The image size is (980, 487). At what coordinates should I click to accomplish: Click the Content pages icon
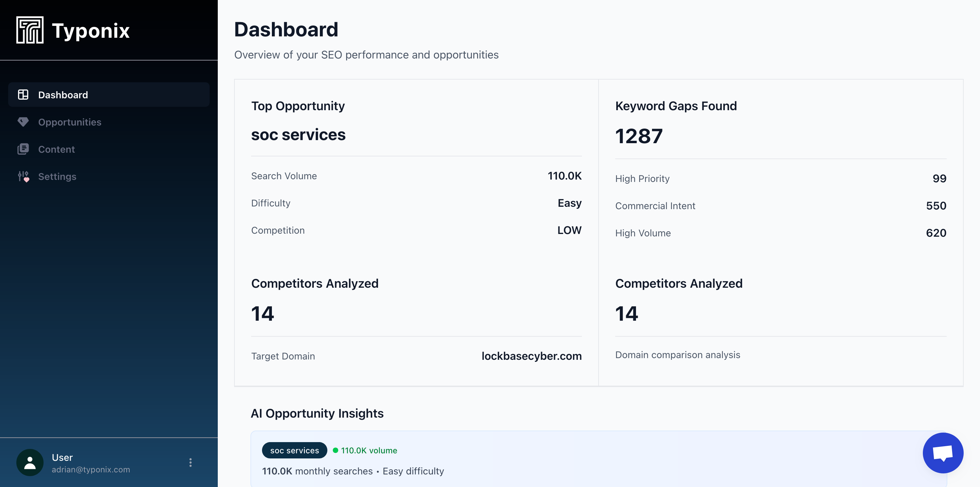tap(23, 149)
